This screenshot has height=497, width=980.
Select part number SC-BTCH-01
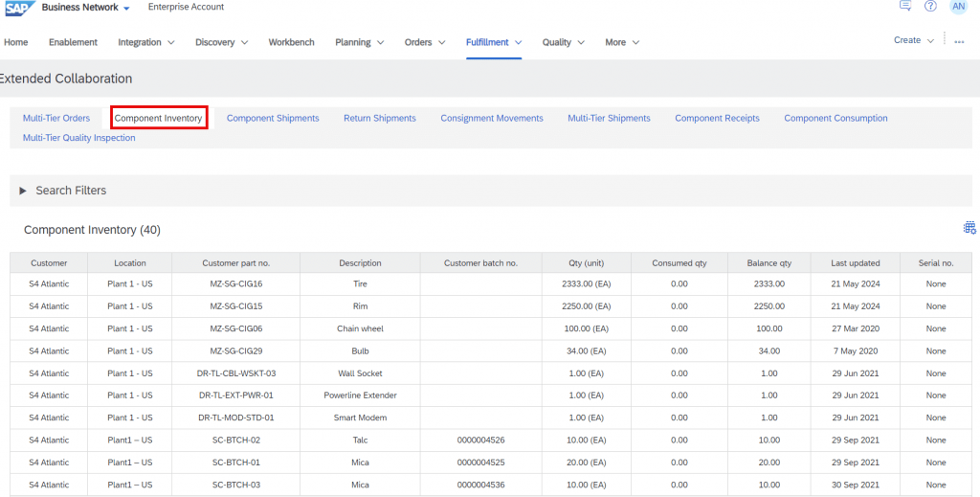click(236, 463)
